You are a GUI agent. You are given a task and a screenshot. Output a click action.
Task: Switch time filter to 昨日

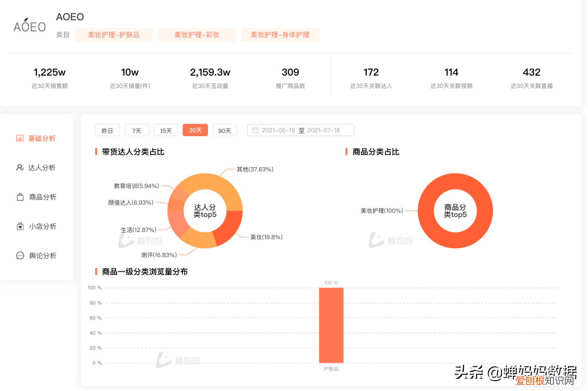point(107,130)
